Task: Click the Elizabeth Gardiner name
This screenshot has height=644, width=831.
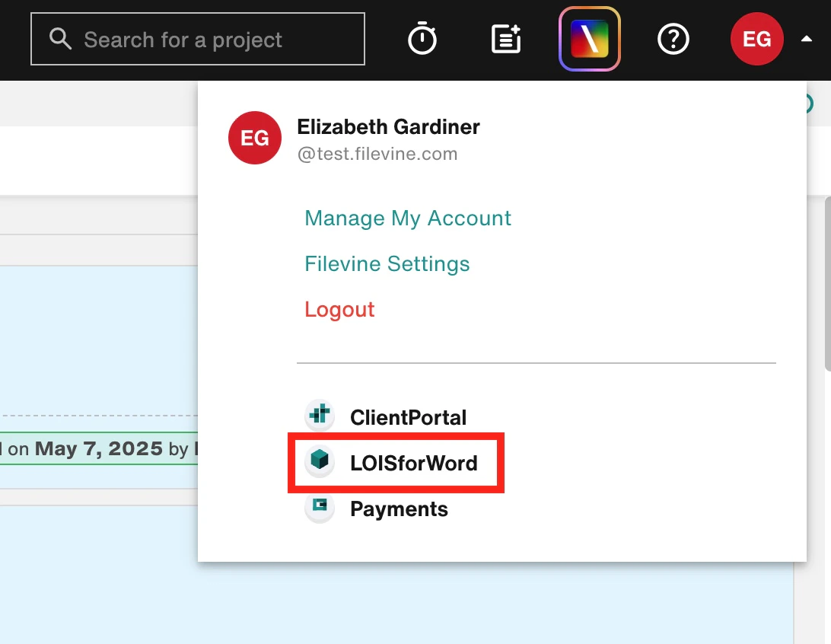Action: coord(388,126)
